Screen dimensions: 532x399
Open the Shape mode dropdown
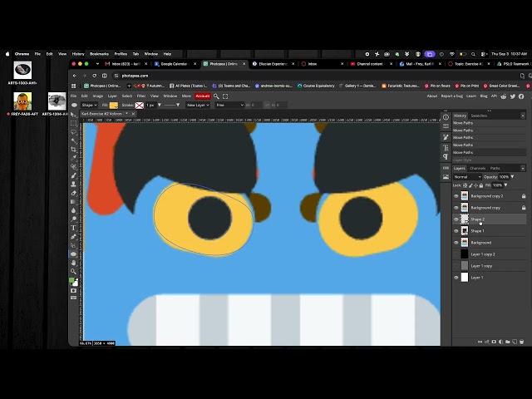(89, 106)
